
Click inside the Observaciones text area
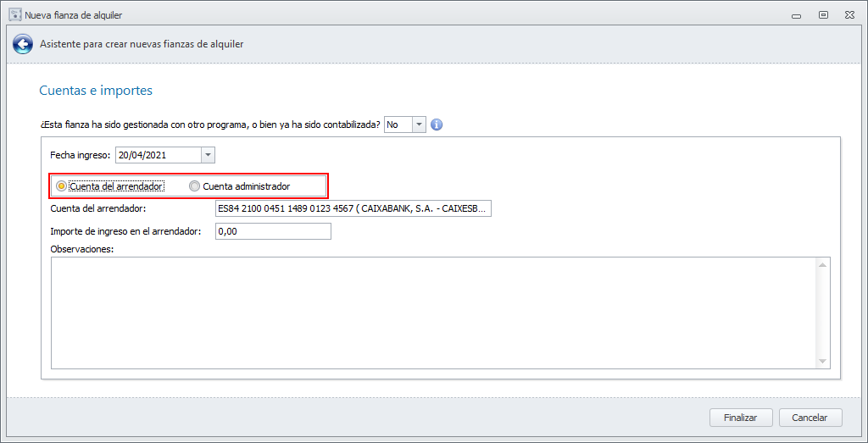(x=433, y=313)
